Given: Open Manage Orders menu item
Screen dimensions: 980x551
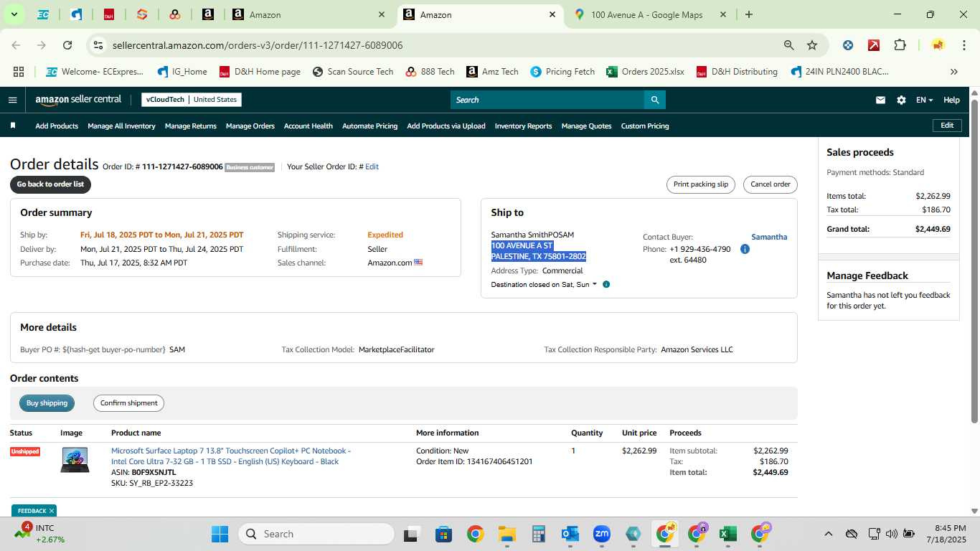Looking at the screenshot, I should coord(250,126).
